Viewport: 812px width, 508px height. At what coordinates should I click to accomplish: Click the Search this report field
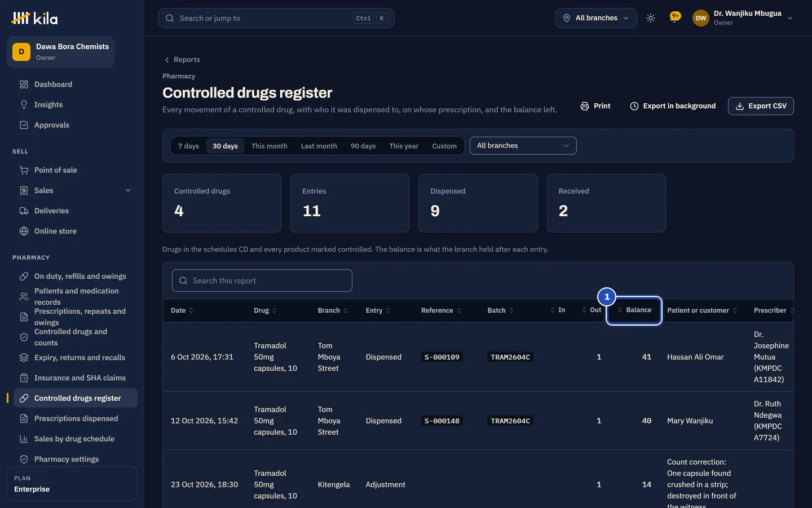262,281
